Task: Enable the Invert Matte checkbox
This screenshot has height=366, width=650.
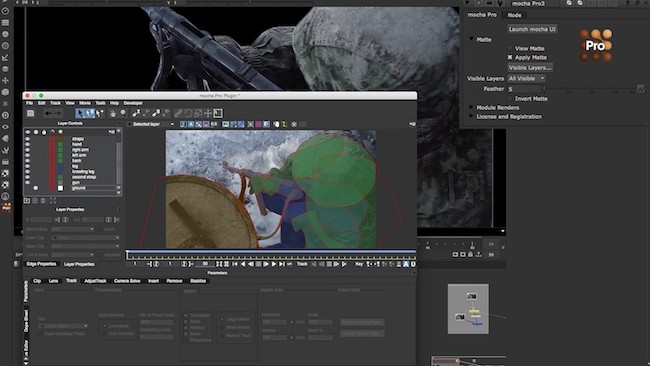Action: [510, 99]
